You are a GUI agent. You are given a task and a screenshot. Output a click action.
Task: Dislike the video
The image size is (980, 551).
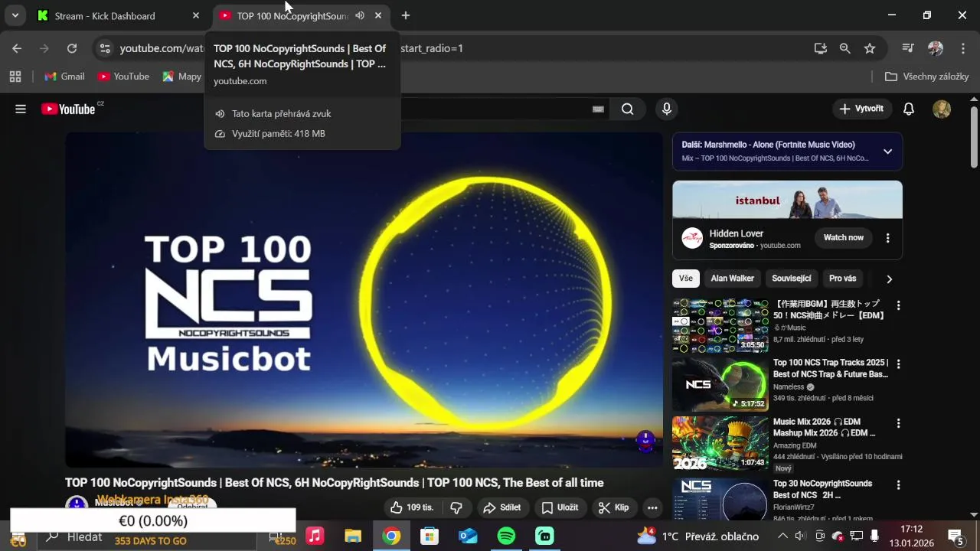click(x=456, y=507)
